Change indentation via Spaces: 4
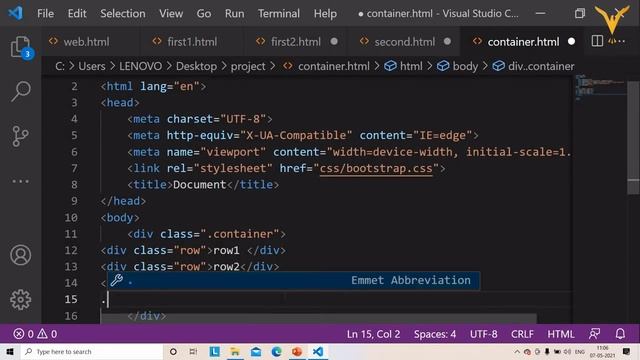Screen dimensions: 640x360 click(435, 334)
